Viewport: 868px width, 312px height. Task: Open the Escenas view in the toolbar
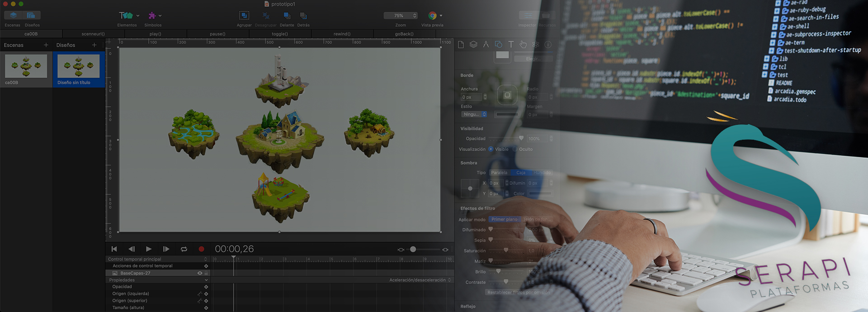point(13,15)
